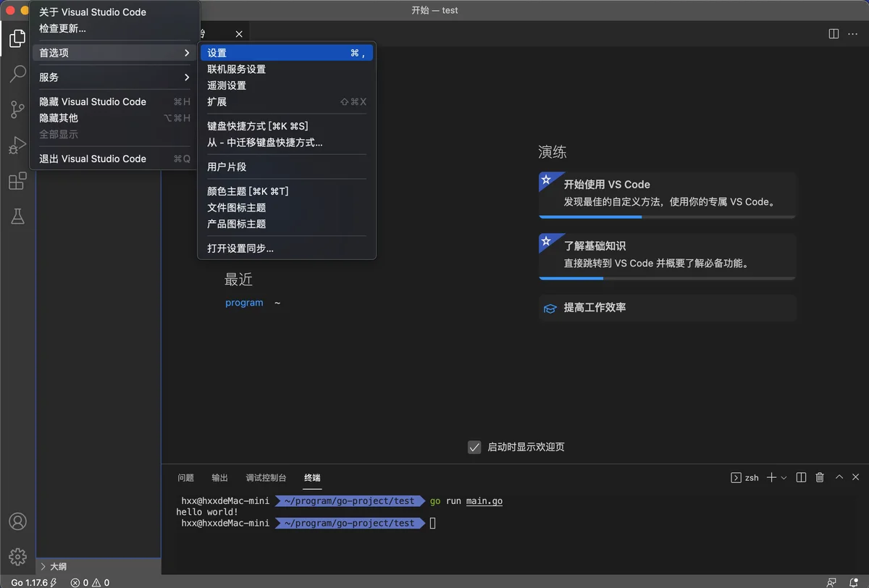Click the Go 1.17.6 version status item
This screenshot has width=869, height=588.
pos(33,582)
